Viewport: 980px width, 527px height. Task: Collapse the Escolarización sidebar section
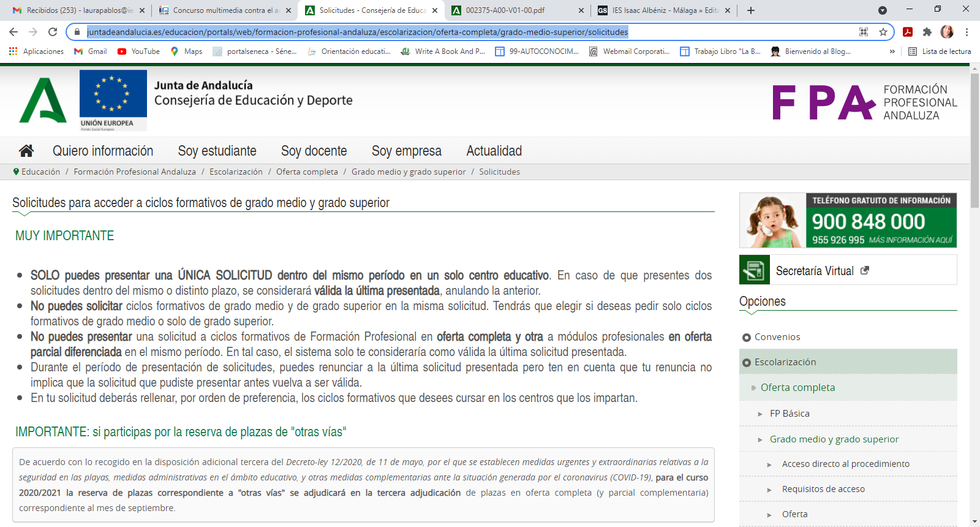(x=785, y=362)
